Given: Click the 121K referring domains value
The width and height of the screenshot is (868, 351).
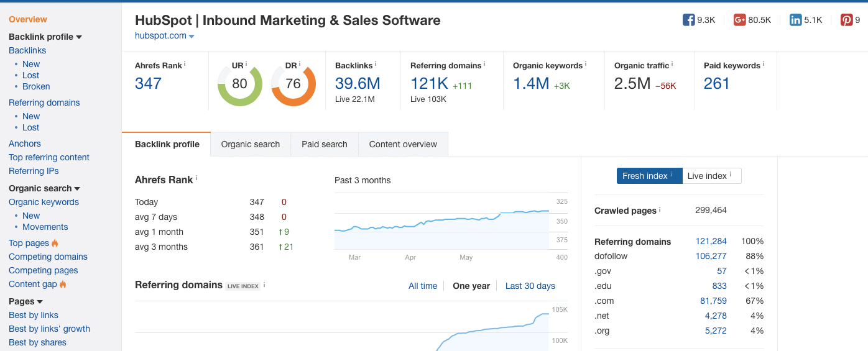Looking at the screenshot, I should 430,83.
